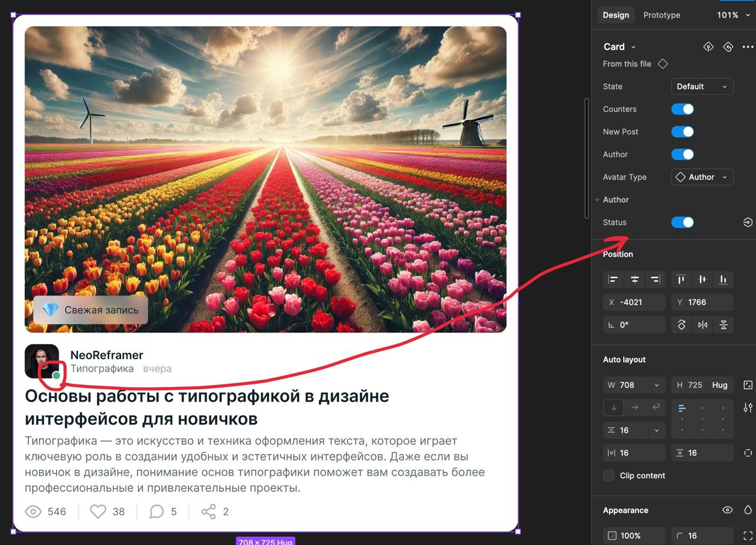Open the three-dots more options menu
Viewport: 756px width, 545px height.
pos(748,47)
